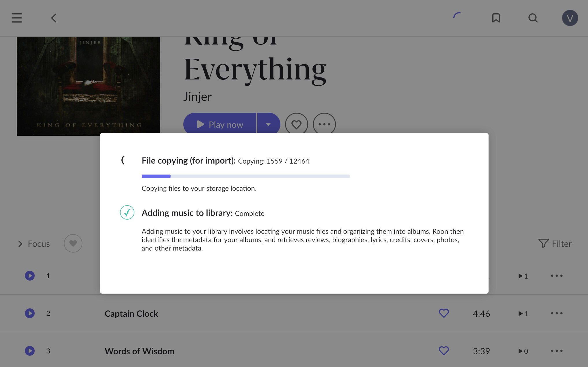Screen dimensions: 588x367
Task: Open search with the magnifier icon
Action: tap(533, 18)
